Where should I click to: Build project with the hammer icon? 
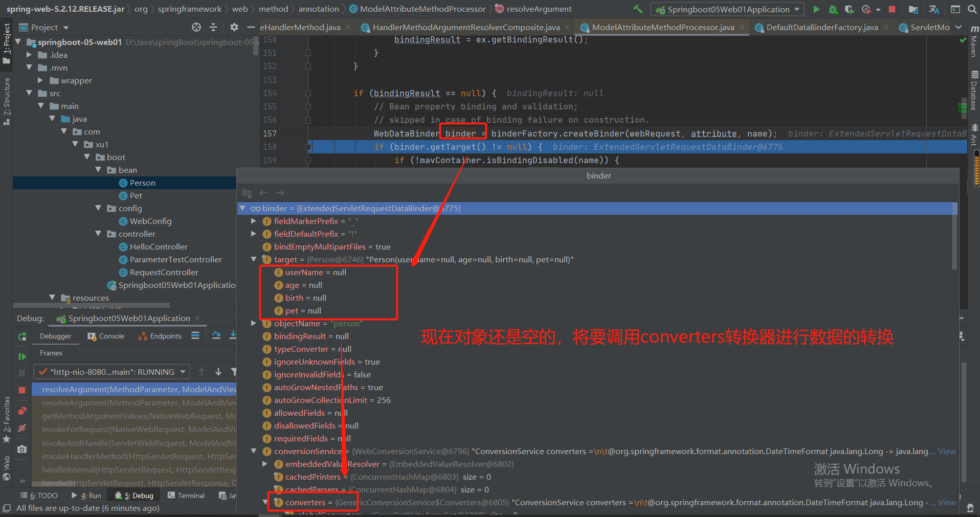pos(638,9)
